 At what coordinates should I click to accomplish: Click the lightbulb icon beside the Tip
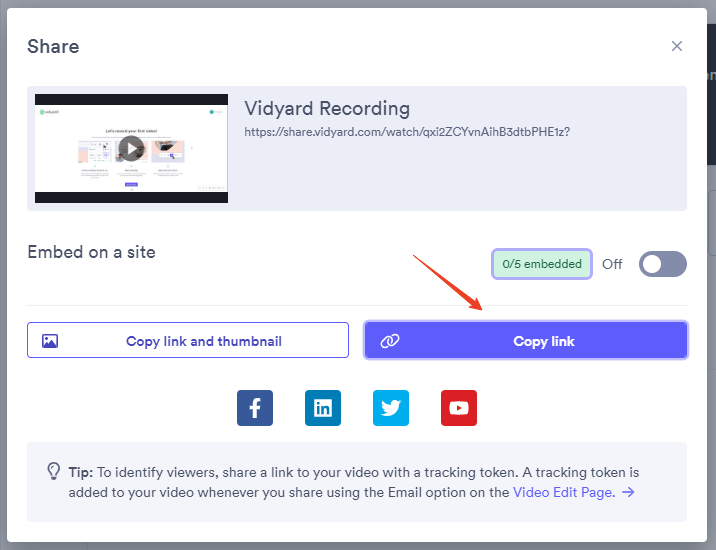click(x=54, y=472)
